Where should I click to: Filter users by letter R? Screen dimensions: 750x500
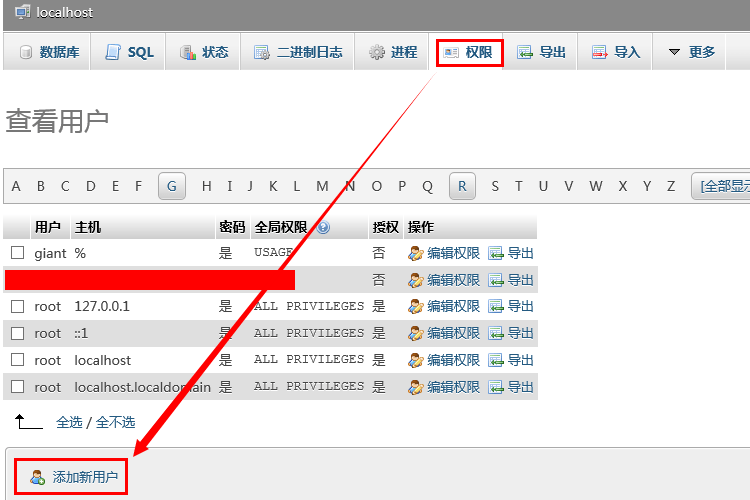pyautogui.click(x=462, y=186)
